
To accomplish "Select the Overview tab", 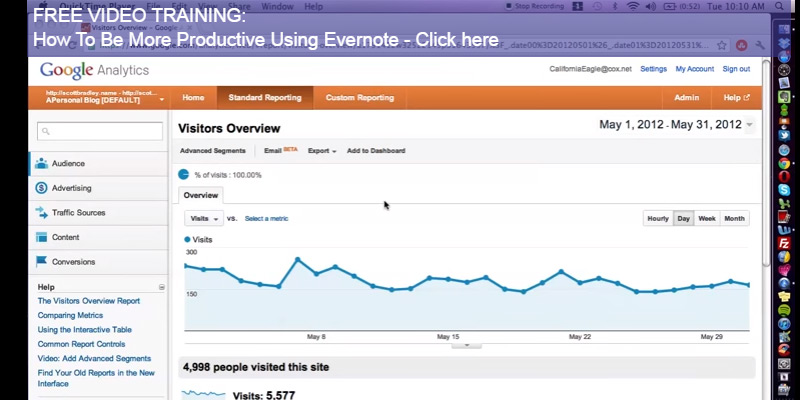I will point(201,195).
